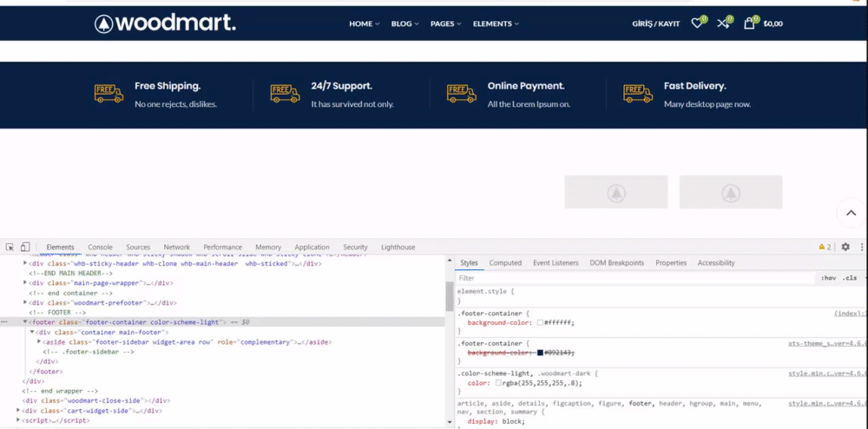The image size is (868, 429).
Task: Click the 24/7 Support truck icon
Action: click(x=285, y=94)
